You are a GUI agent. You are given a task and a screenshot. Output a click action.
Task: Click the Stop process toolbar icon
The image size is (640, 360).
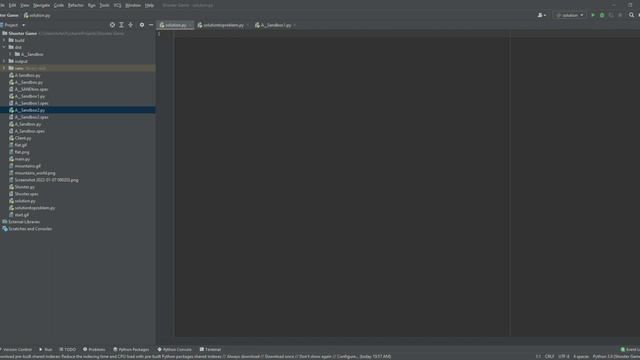click(620, 15)
